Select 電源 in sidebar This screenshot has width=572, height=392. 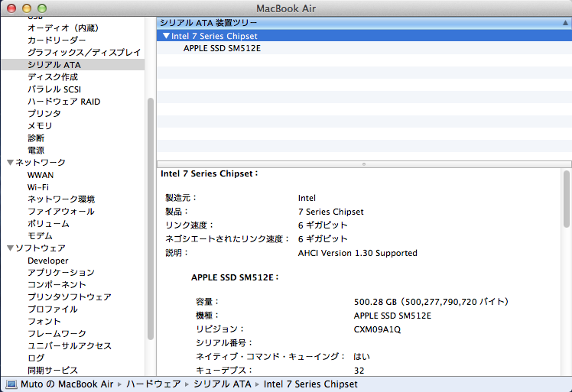pos(36,151)
